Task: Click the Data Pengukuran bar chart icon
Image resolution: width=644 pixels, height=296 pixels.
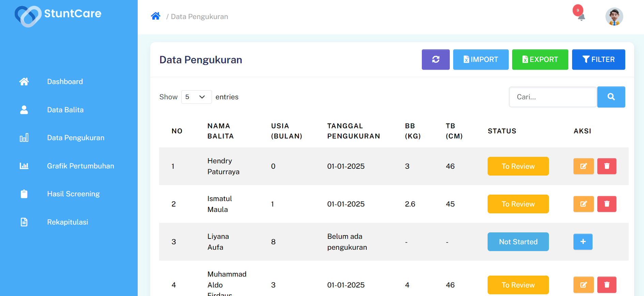Action: click(x=24, y=138)
